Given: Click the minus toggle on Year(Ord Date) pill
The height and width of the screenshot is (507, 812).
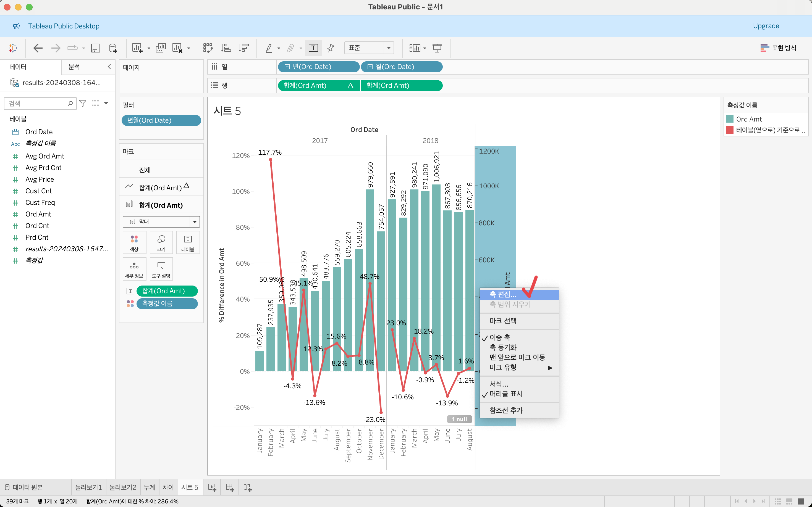Looking at the screenshot, I should (x=287, y=67).
